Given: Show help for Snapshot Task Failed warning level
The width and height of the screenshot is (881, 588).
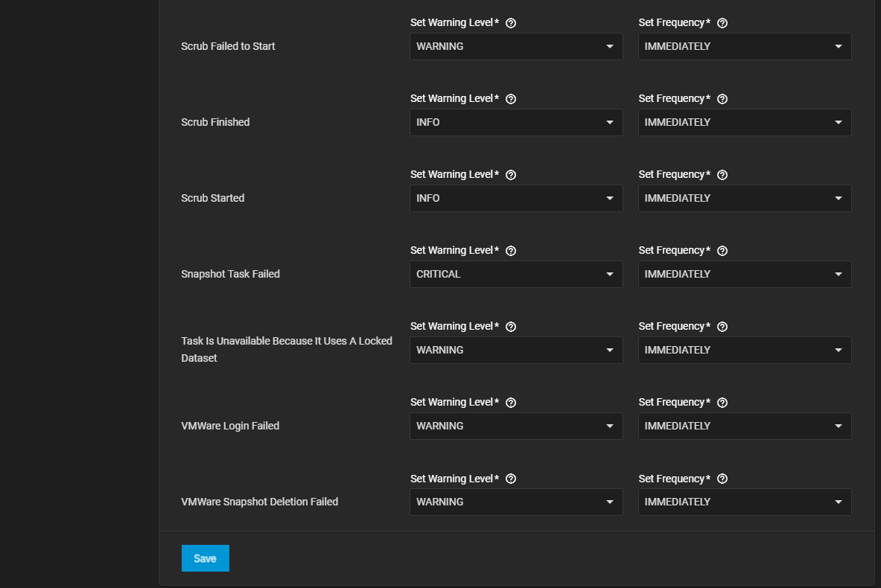Looking at the screenshot, I should coord(511,251).
